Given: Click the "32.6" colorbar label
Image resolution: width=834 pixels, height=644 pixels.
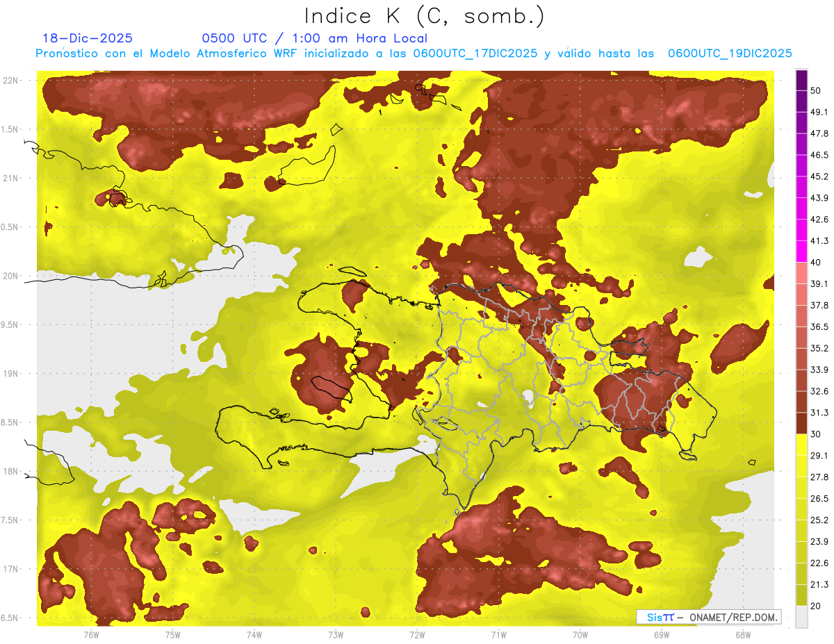Looking at the screenshot, I should point(819,391).
